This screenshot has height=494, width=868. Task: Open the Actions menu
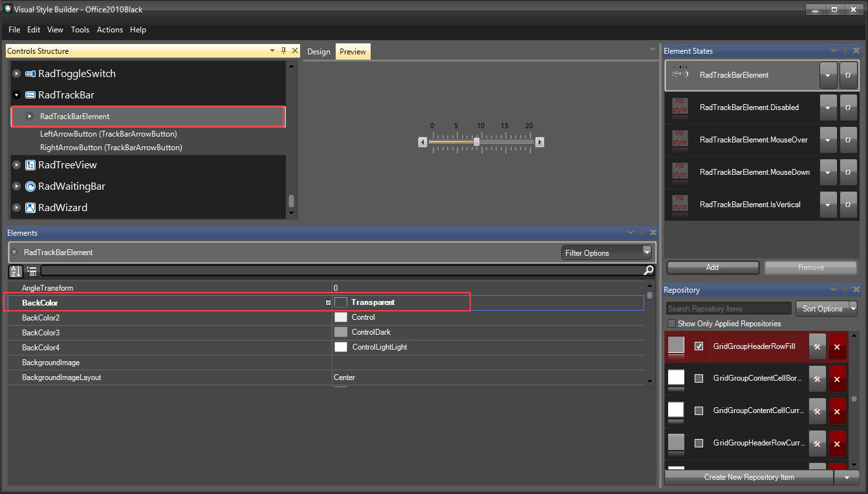(110, 30)
